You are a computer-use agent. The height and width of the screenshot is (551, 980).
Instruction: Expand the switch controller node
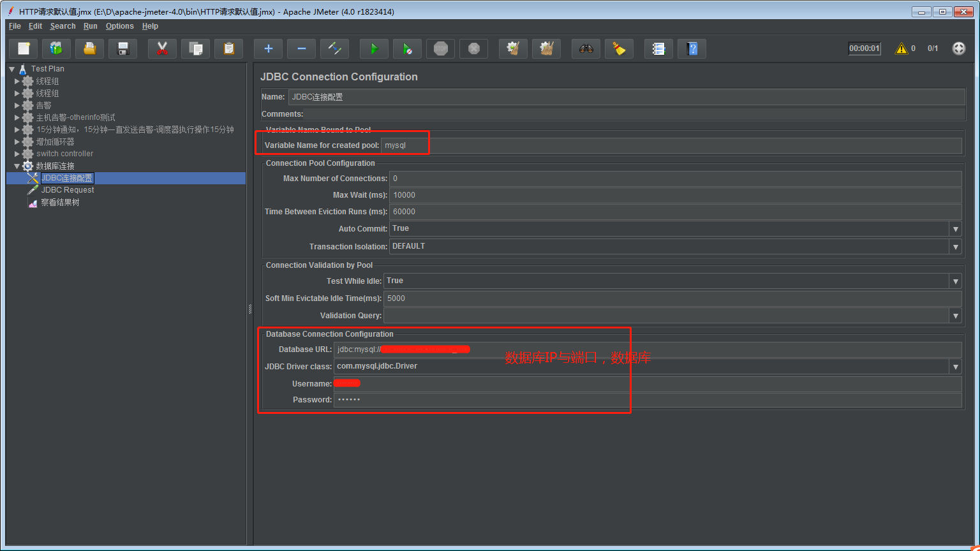17,154
